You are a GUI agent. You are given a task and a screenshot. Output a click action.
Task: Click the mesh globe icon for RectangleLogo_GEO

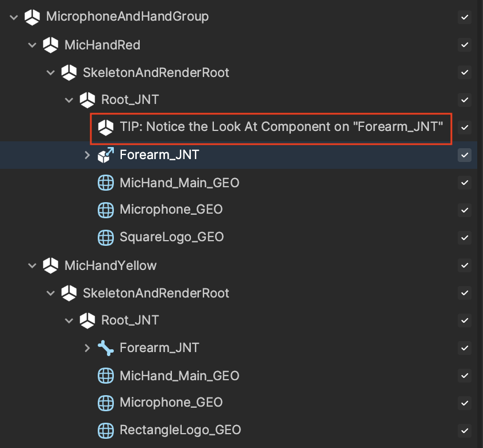106,430
